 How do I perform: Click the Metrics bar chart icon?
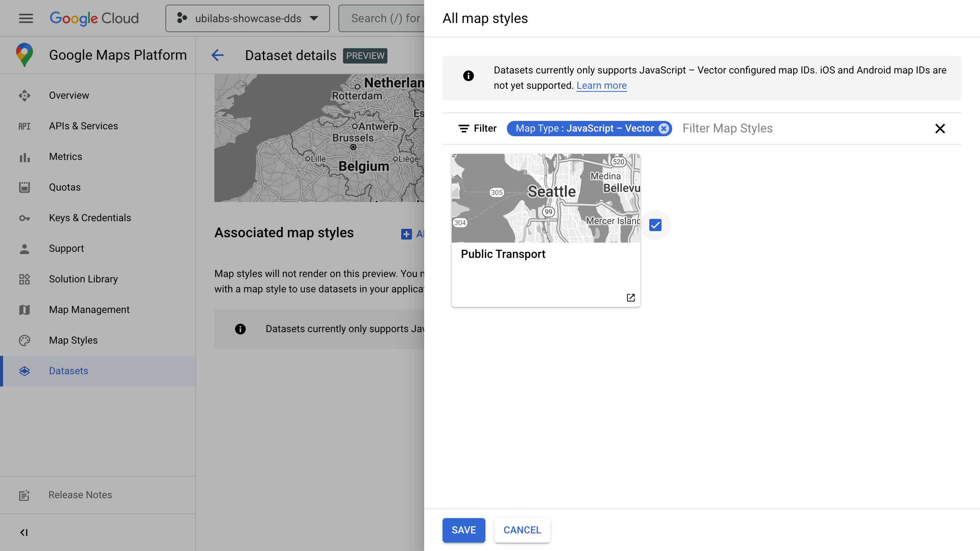pyautogui.click(x=24, y=157)
